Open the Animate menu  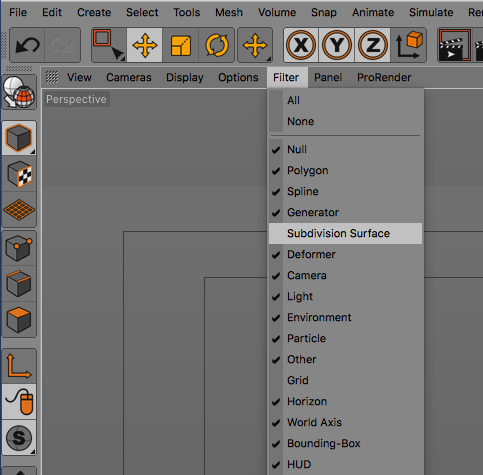click(373, 12)
